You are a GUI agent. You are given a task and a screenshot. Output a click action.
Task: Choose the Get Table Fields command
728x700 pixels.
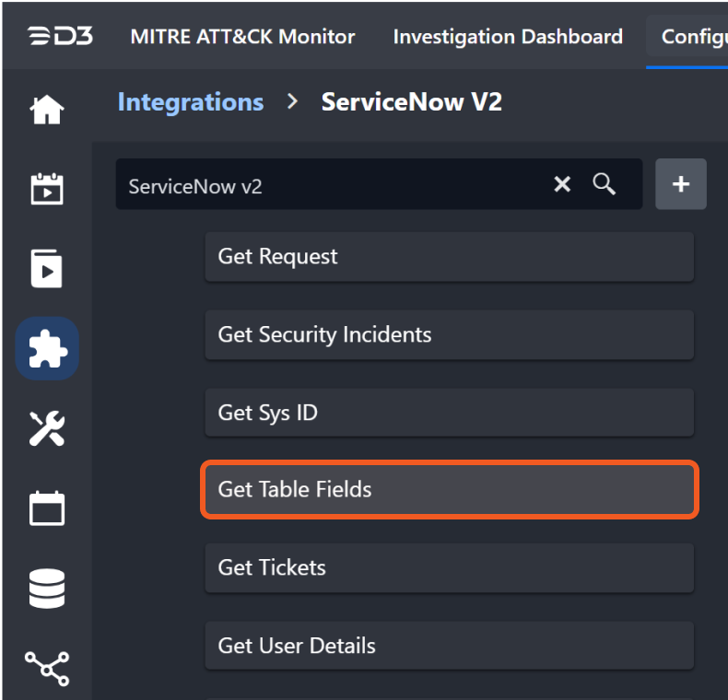[x=449, y=489]
